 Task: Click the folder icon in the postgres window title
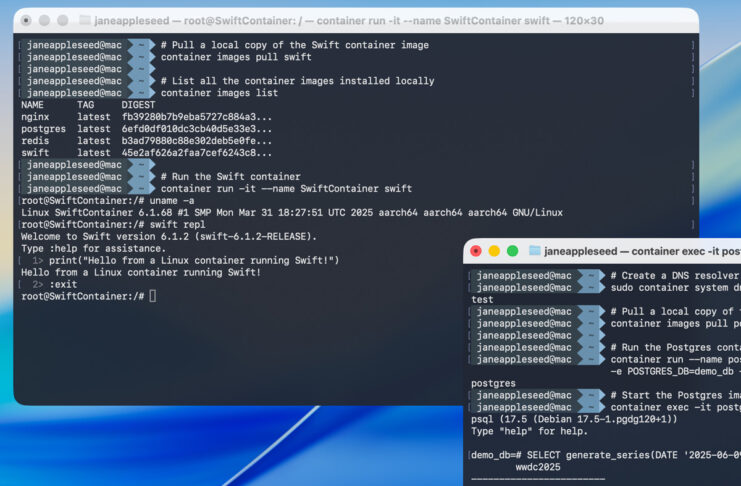pyautogui.click(x=534, y=251)
